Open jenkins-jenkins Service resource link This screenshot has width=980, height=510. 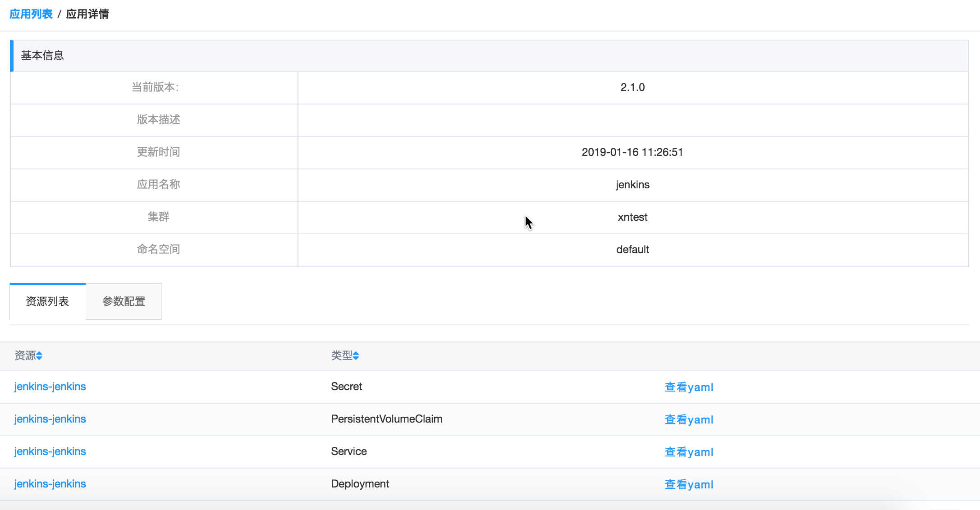pyautogui.click(x=50, y=451)
